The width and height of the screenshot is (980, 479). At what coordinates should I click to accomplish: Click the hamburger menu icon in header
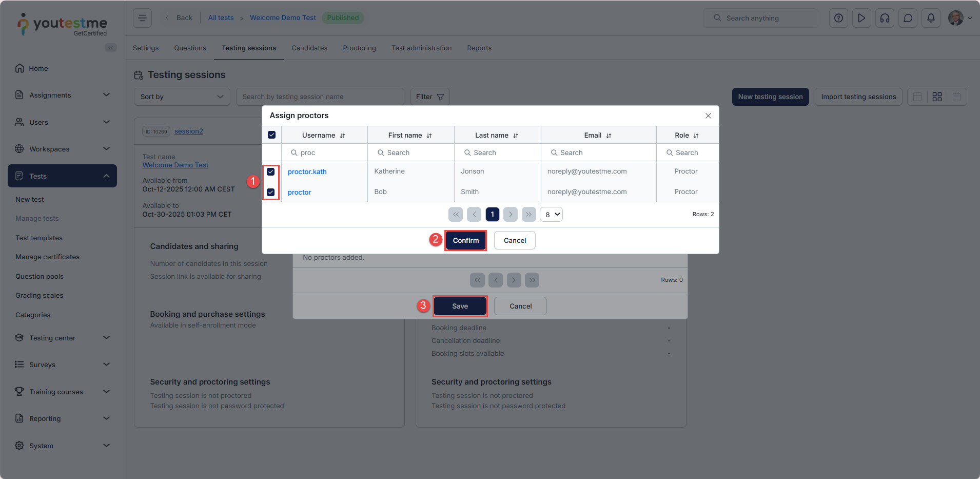[142, 18]
